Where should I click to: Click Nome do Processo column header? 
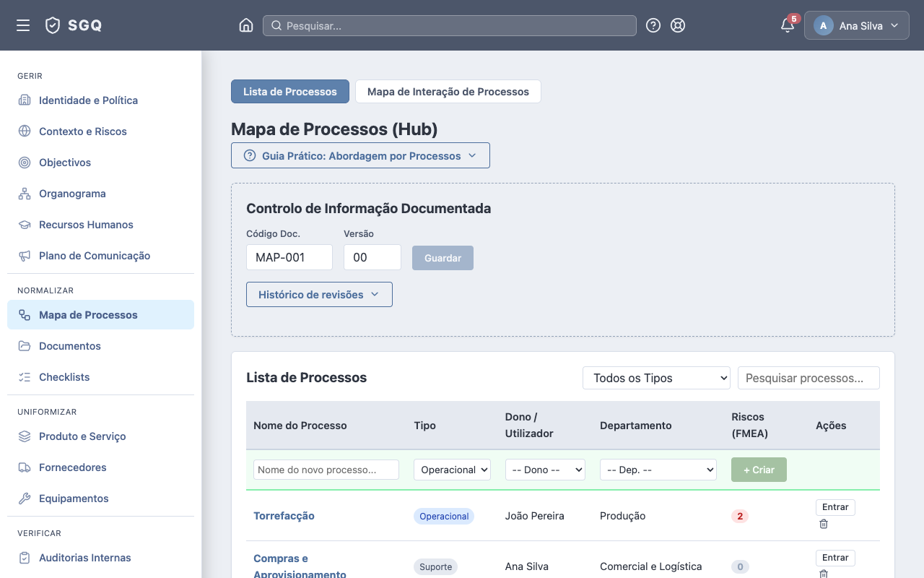[300, 426]
